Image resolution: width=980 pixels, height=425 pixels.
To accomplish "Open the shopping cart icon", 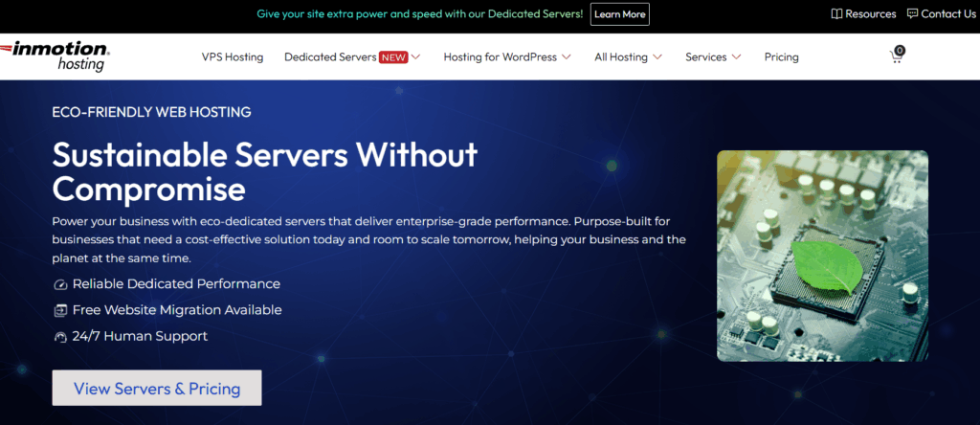I will pos(897,56).
